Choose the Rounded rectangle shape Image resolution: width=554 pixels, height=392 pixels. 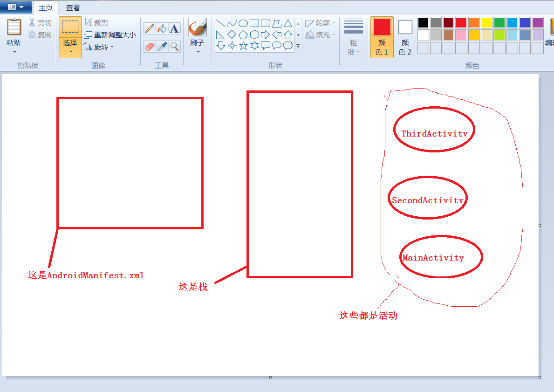(265, 24)
